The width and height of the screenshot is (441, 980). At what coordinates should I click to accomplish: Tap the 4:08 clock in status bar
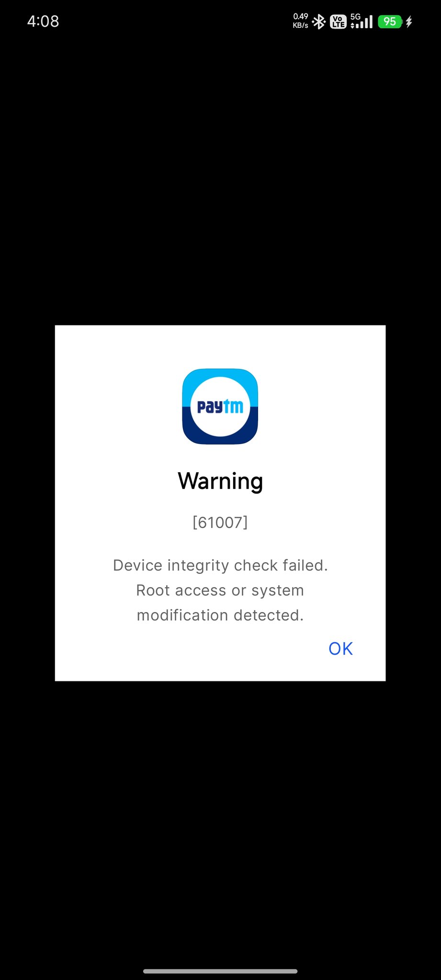(x=43, y=22)
